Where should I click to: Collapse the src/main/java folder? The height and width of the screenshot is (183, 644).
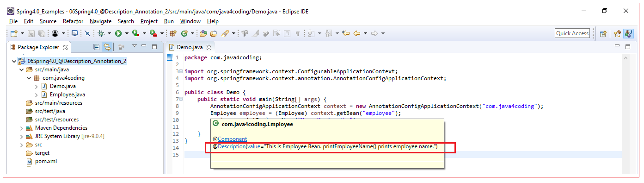tap(21, 69)
